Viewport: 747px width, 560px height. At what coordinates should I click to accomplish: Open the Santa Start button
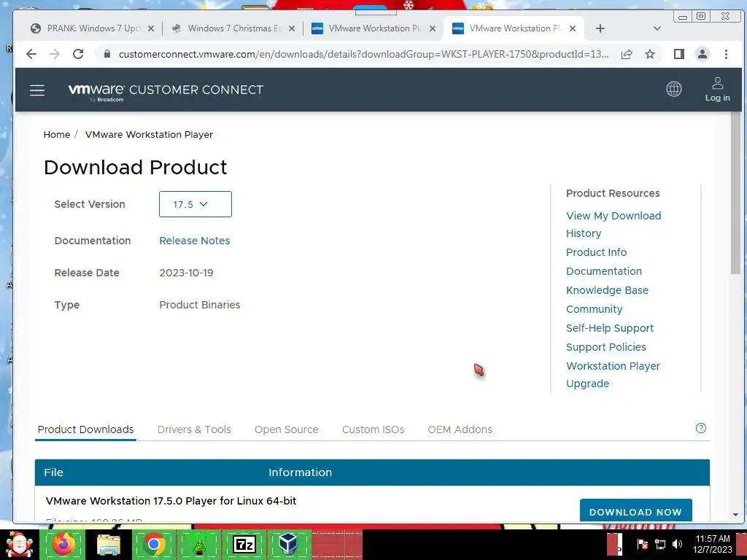(x=19, y=545)
